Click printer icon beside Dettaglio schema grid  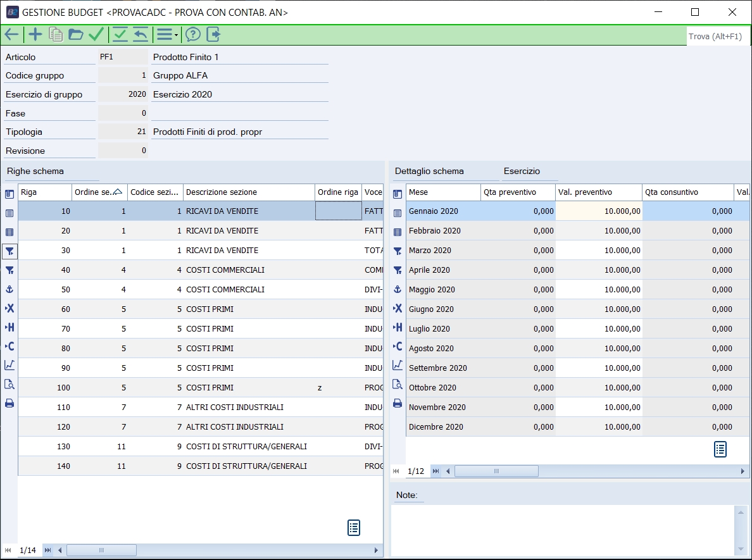tap(398, 403)
